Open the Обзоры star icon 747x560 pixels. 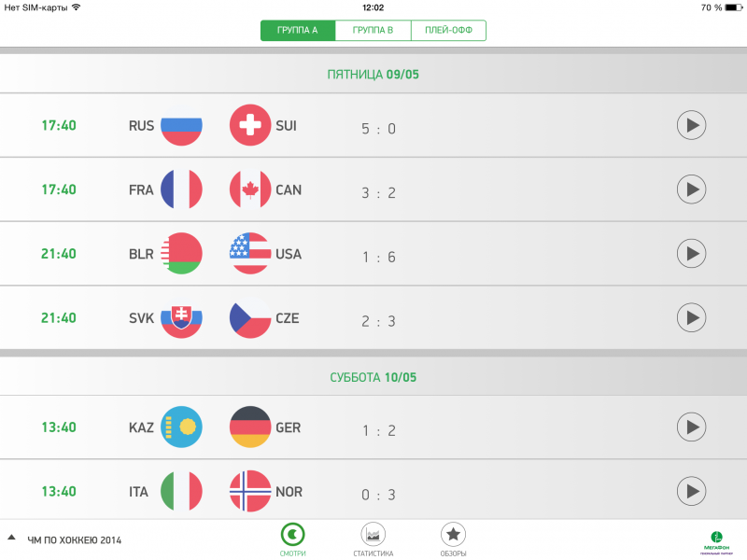tap(453, 535)
